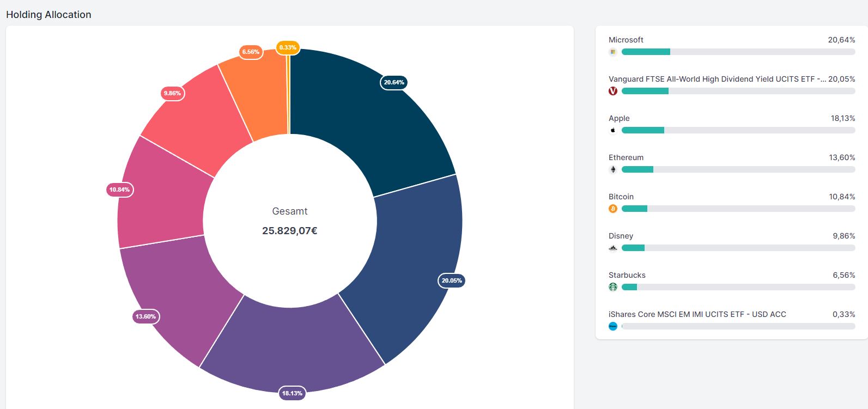Click the 18,13% value beside Apple
The height and width of the screenshot is (409, 868).
click(x=843, y=118)
